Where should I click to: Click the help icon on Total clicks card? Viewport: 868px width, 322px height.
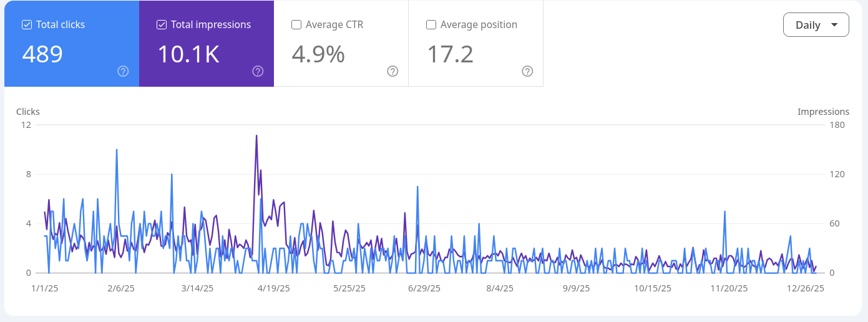(x=123, y=71)
